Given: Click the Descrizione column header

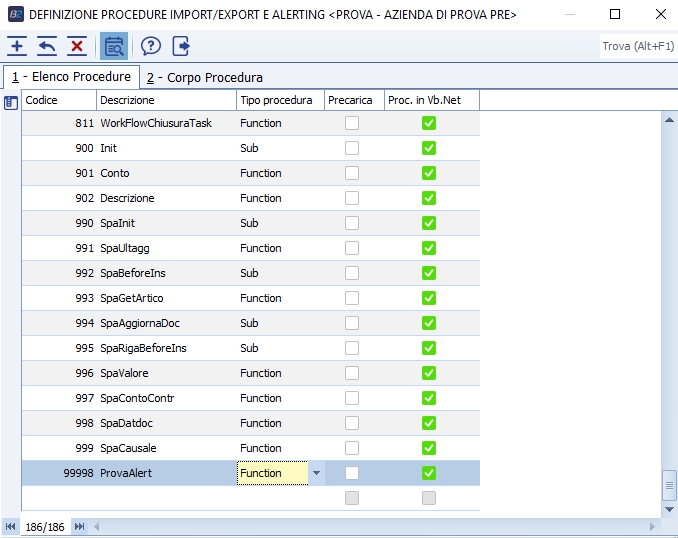Looking at the screenshot, I should click(x=166, y=100).
